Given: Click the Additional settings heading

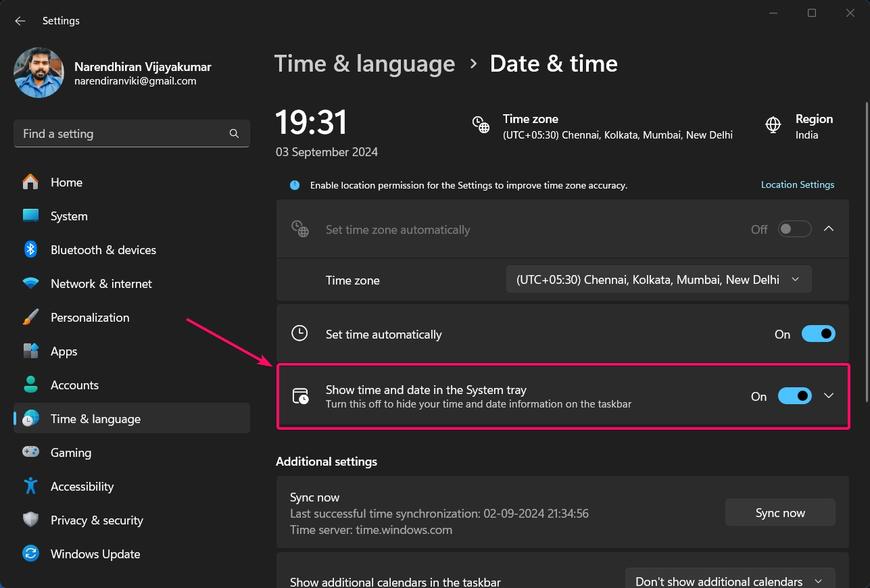Looking at the screenshot, I should 327,462.
